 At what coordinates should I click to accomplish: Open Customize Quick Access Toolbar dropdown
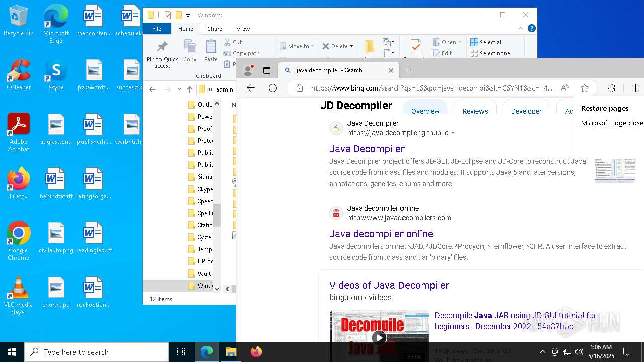(x=188, y=15)
